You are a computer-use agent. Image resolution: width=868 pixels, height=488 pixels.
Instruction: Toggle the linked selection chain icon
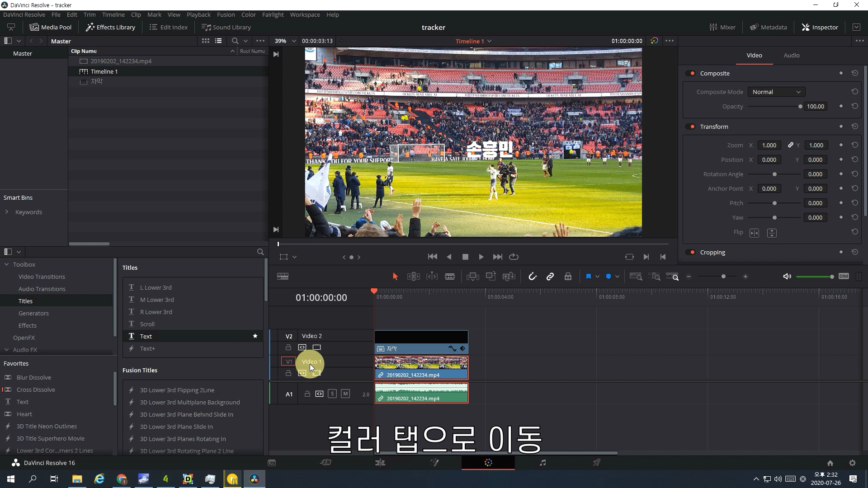550,277
